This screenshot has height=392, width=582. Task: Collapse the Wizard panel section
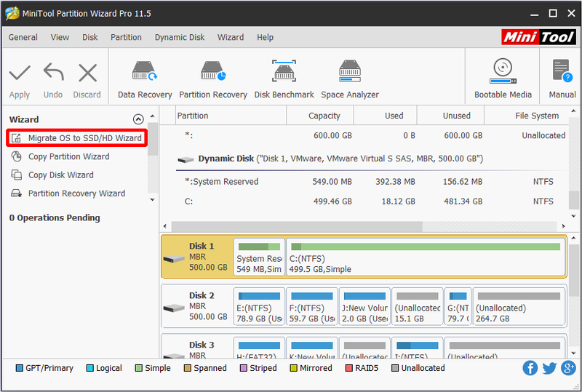point(138,119)
